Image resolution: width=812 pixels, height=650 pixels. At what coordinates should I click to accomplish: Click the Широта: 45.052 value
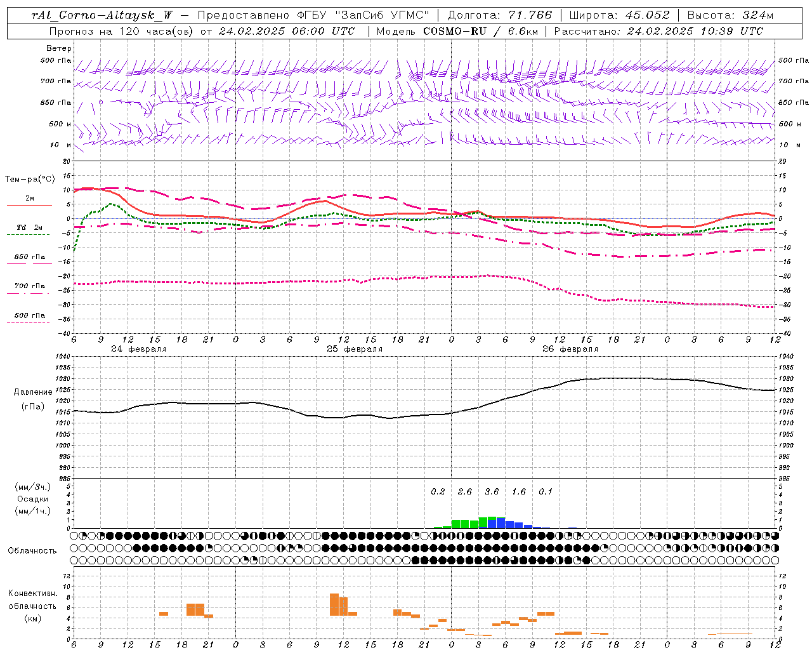point(620,15)
